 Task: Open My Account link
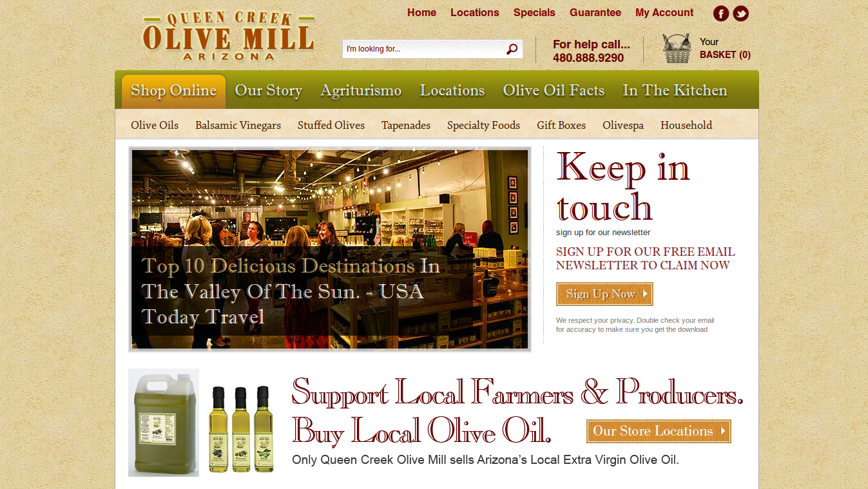[x=664, y=13]
